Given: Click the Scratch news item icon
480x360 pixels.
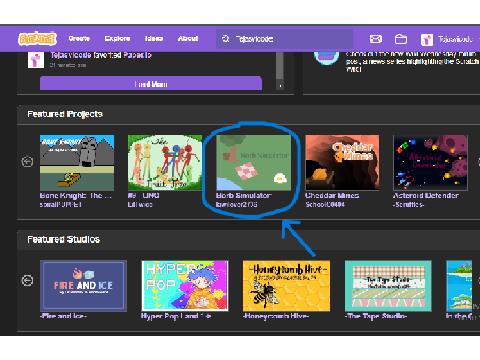Looking at the screenshot, I should (326, 58).
